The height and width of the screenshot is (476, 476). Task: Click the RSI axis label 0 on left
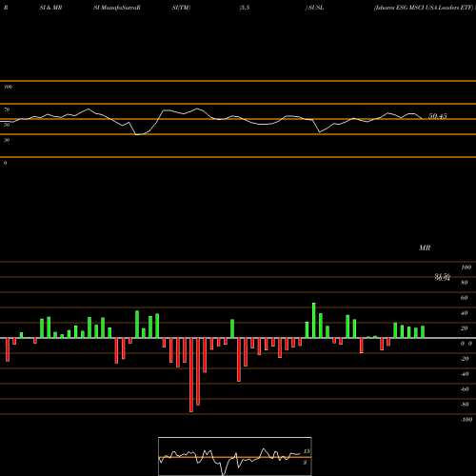pos(5,163)
